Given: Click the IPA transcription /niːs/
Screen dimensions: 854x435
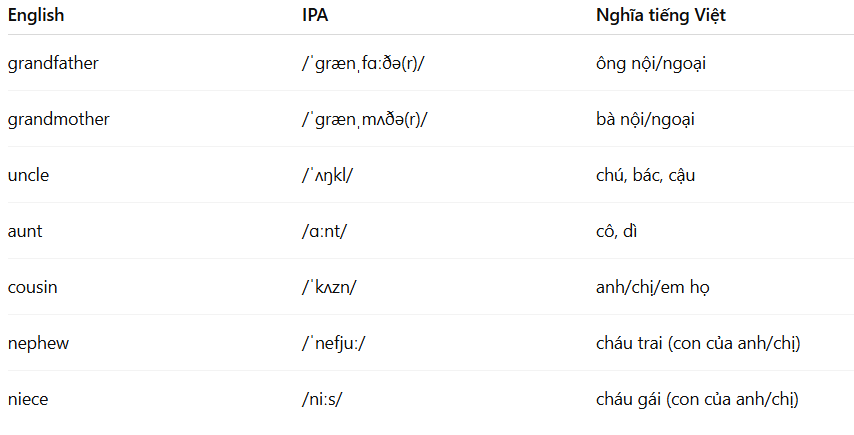Looking at the screenshot, I should (322, 400).
